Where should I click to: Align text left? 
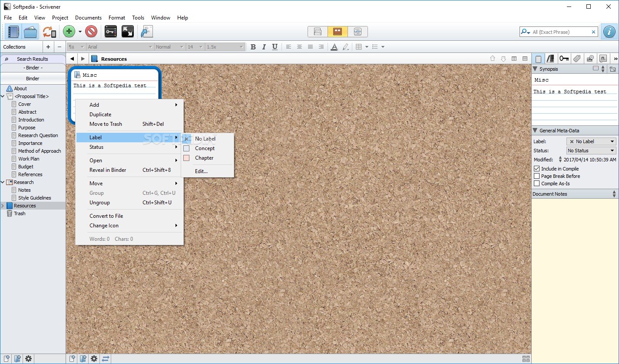pos(288,47)
